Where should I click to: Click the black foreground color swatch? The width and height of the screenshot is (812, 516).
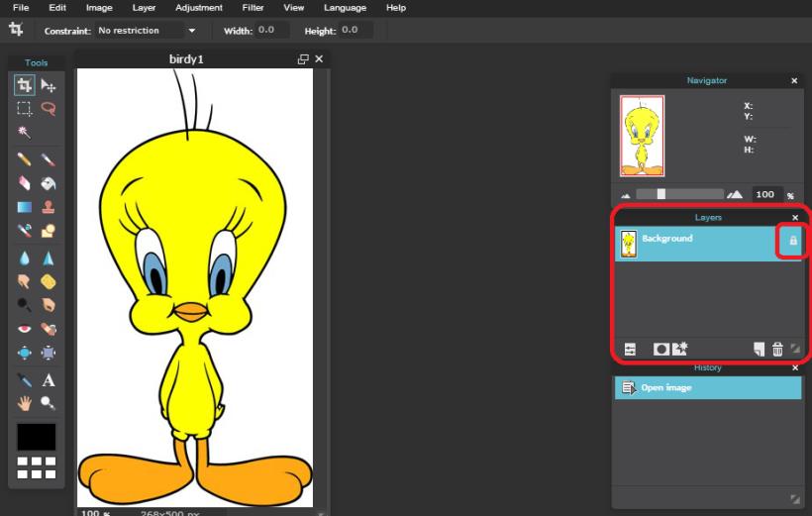coord(37,437)
